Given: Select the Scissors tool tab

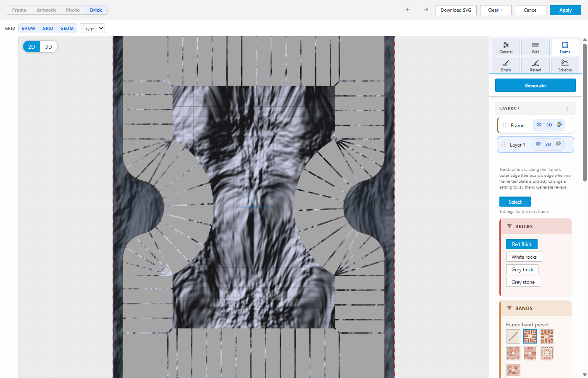Looking at the screenshot, I should [x=565, y=66].
